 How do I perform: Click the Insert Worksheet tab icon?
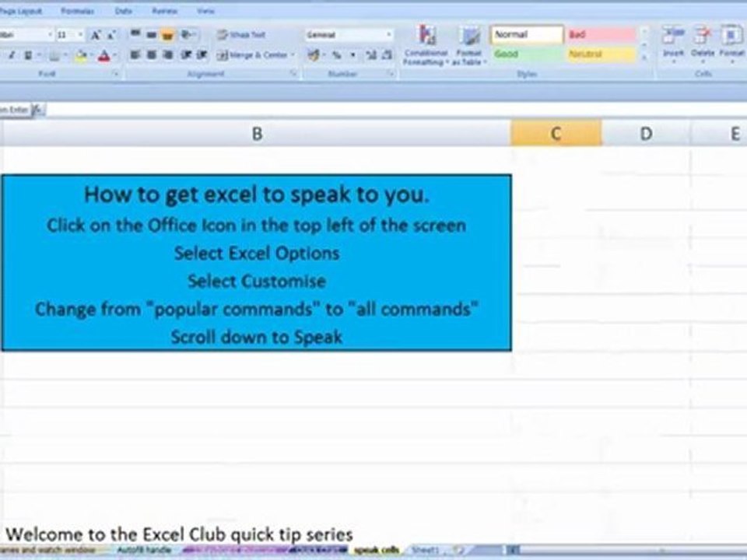459,551
